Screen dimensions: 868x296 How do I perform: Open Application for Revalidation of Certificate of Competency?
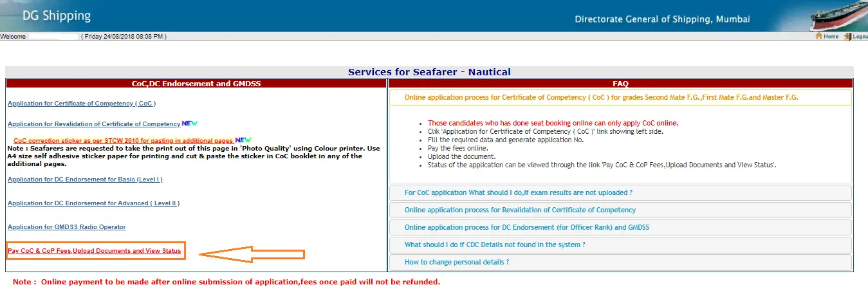pos(94,124)
